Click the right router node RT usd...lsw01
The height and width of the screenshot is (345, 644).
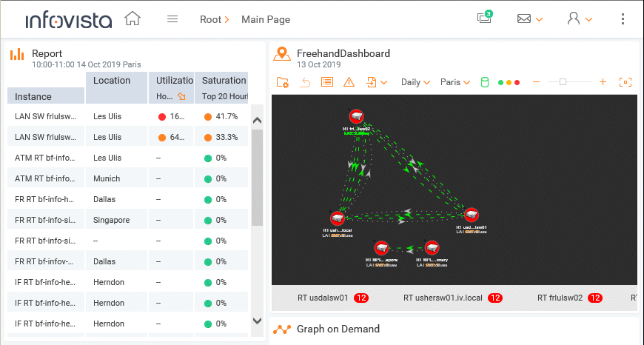coord(471,215)
